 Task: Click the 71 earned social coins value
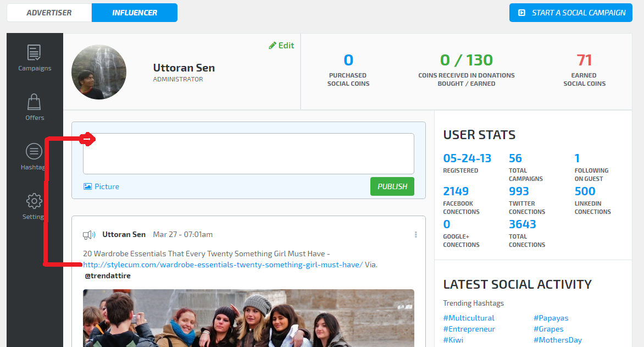[585, 60]
